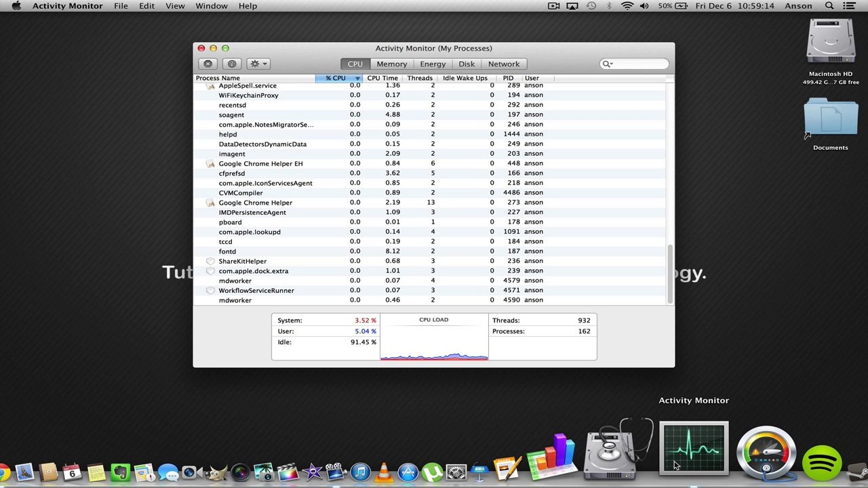The width and height of the screenshot is (868, 488).
Task: Open the Window menu
Action: tap(212, 6)
